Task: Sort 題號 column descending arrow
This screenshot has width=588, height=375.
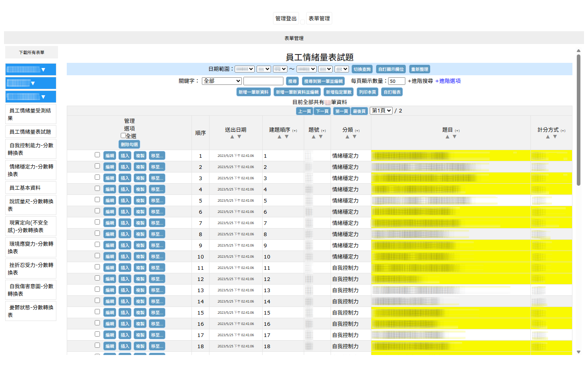Action: [321, 137]
